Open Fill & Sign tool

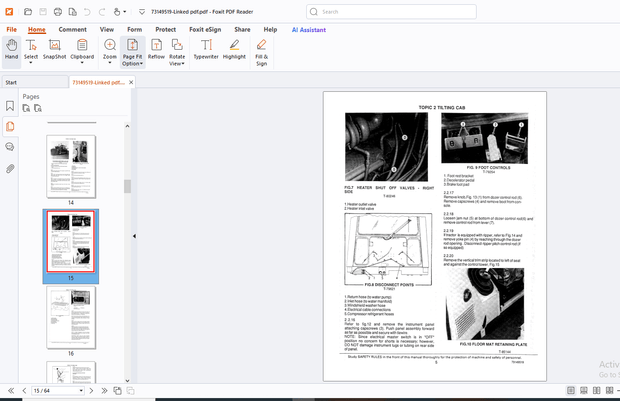click(261, 52)
